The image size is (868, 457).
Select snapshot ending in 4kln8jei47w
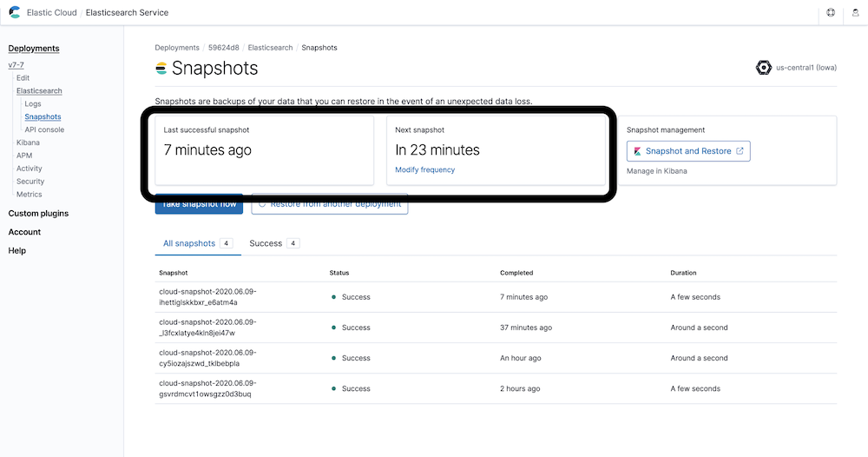point(207,328)
